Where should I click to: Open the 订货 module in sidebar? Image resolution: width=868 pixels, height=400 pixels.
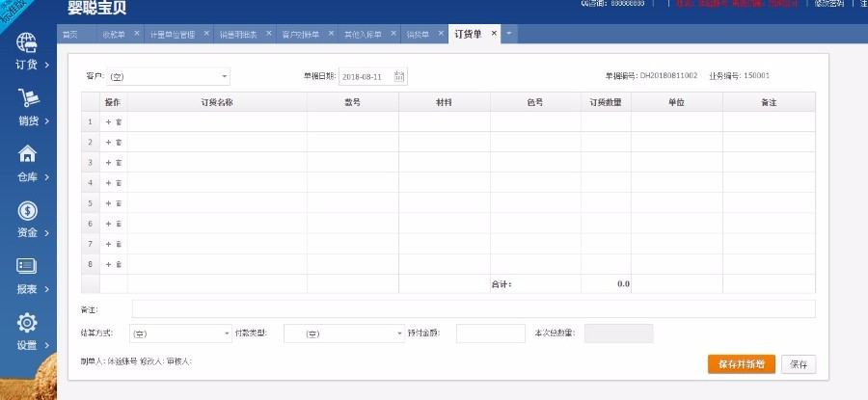27,50
